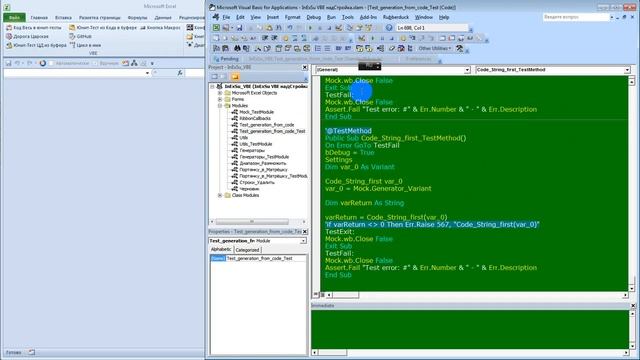Expand Microsoft Excel Objects folder
The image size is (640, 360).
tap(220, 93)
